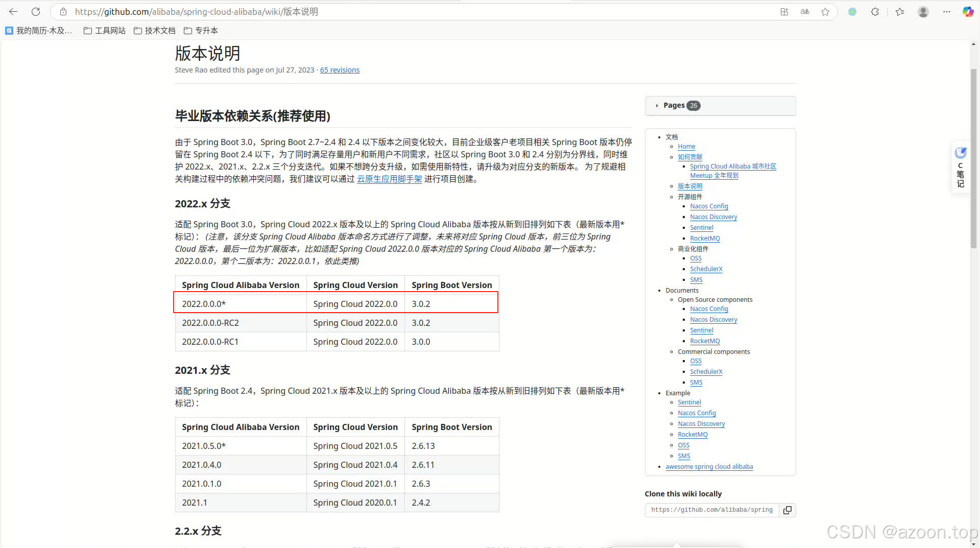The image size is (980, 548).
Task: Open the green circular extension icon
Action: click(x=852, y=12)
